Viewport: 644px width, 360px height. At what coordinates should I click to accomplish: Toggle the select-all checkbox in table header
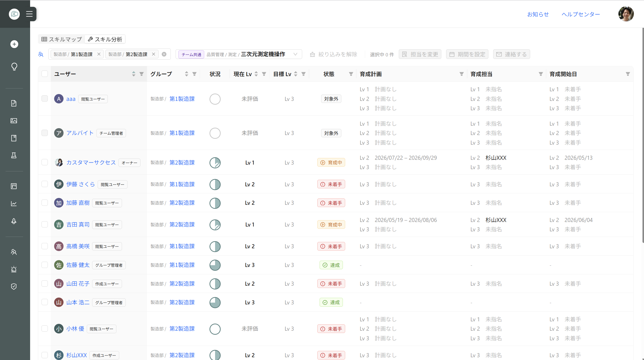tap(45, 74)
